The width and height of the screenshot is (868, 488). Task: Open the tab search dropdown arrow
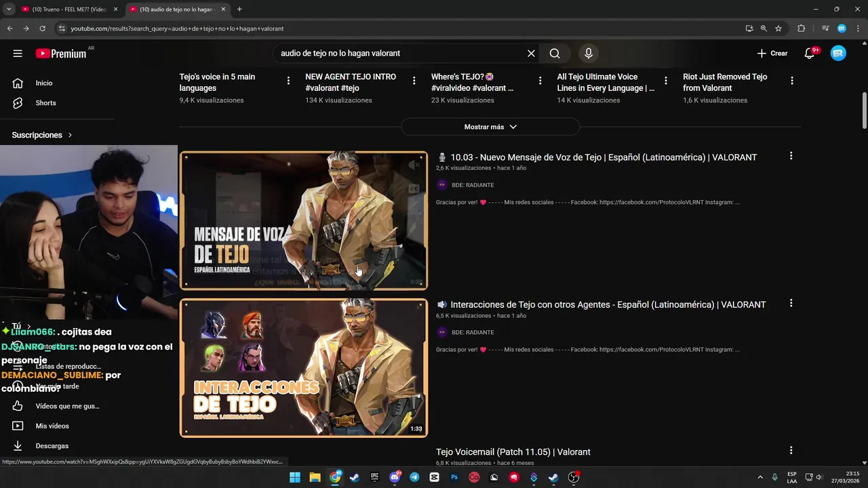(9, 9)
